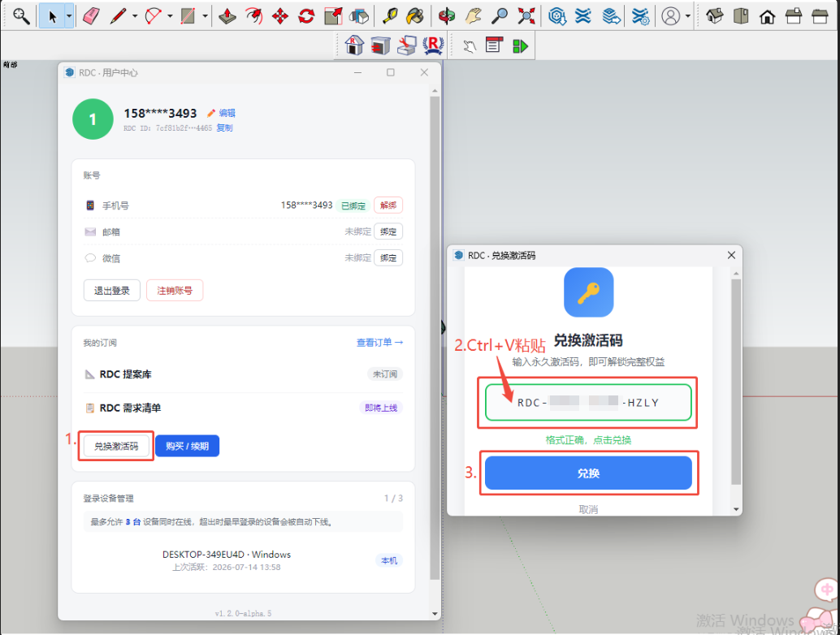Click the 兑换激活码 button in user center

click(x=116, y=446)
